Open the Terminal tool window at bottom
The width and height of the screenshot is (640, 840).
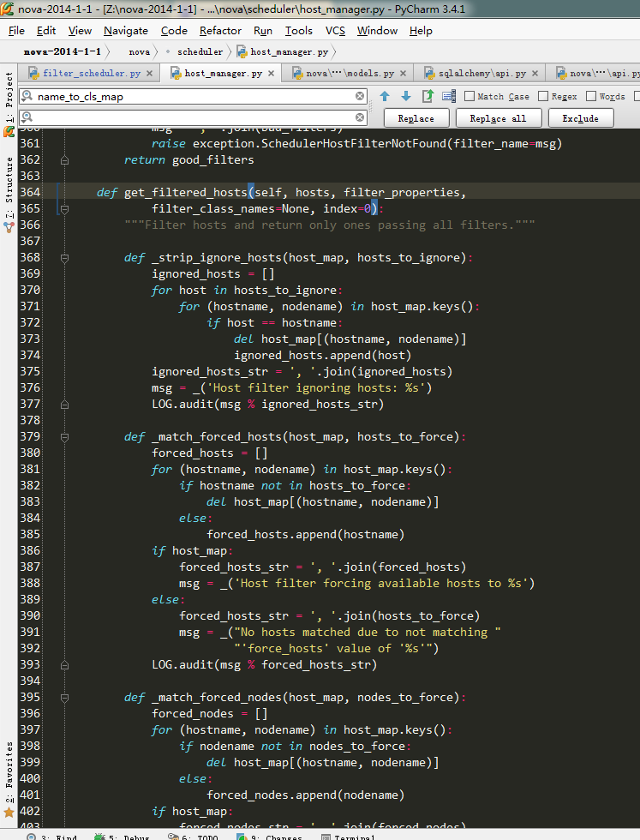pyautogui.click(x=348, y=837)
